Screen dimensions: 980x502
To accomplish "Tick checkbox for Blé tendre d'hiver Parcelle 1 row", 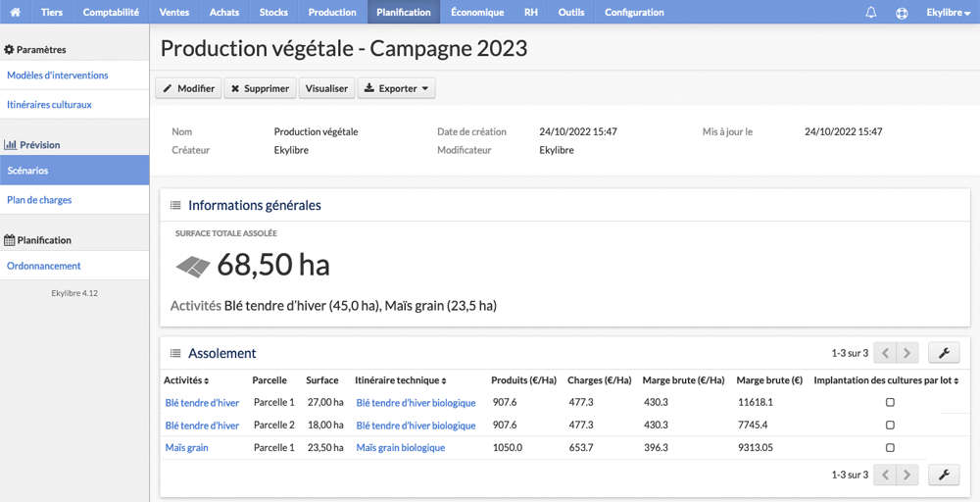I will (x=890, y=403).
